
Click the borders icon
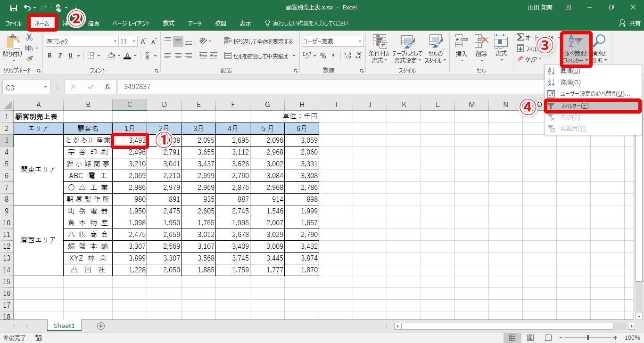click(x=91, y=56)
